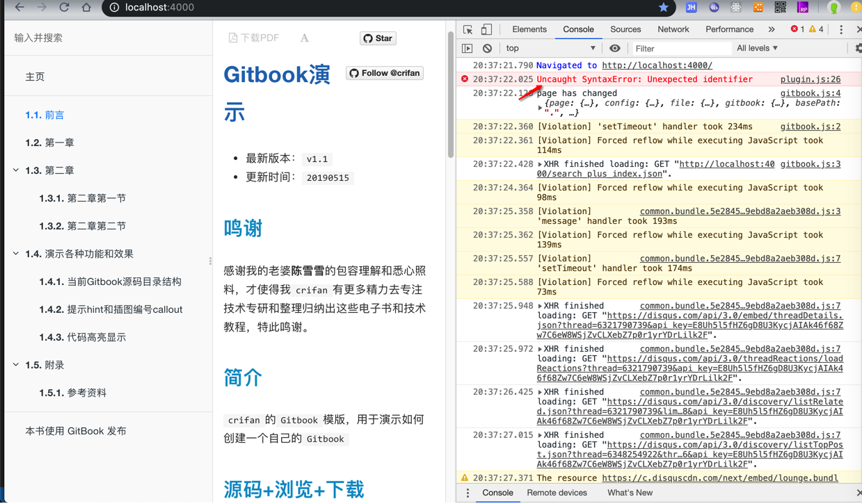
Task: Open DevTools three-dot customize menu
Action: [841, 30]
